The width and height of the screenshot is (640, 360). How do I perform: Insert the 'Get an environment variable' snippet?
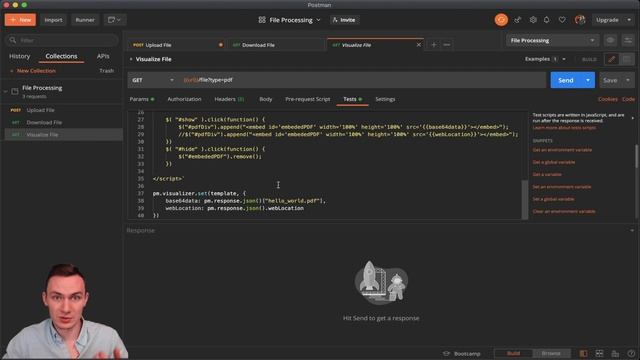(x=562, y=150)
